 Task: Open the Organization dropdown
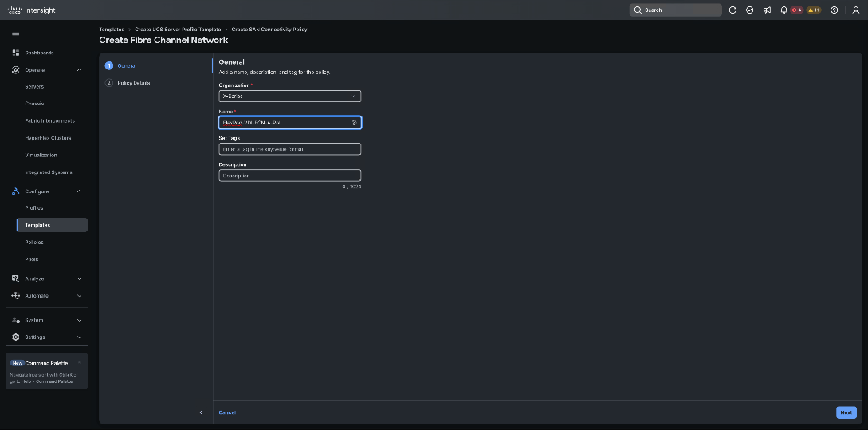pos(290,96)
